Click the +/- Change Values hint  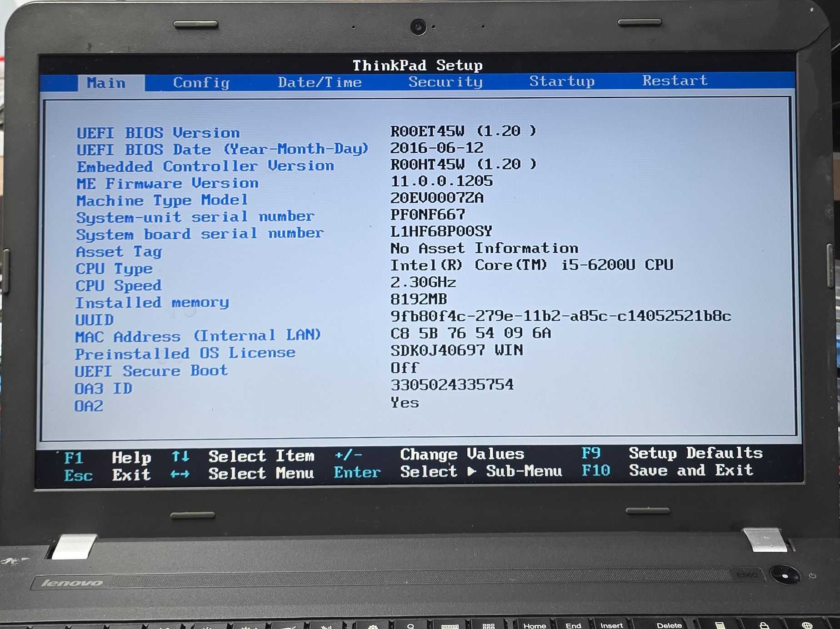pyautogui.click(x=430, y=454)
